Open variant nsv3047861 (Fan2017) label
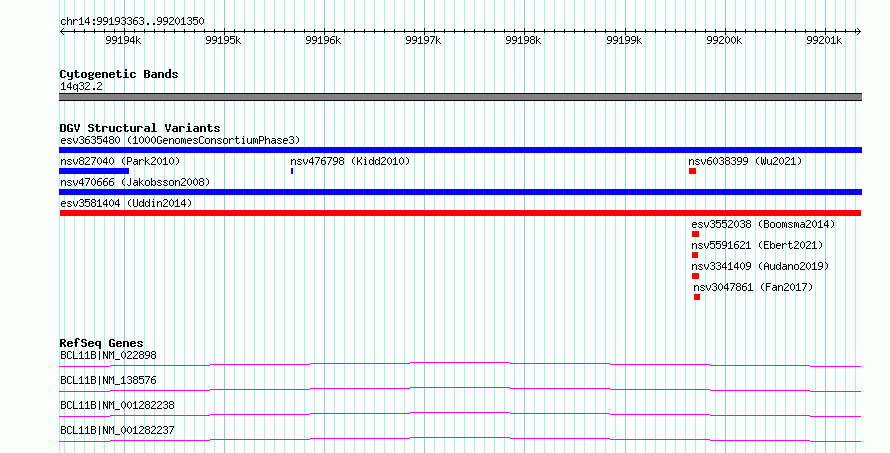 753,287
